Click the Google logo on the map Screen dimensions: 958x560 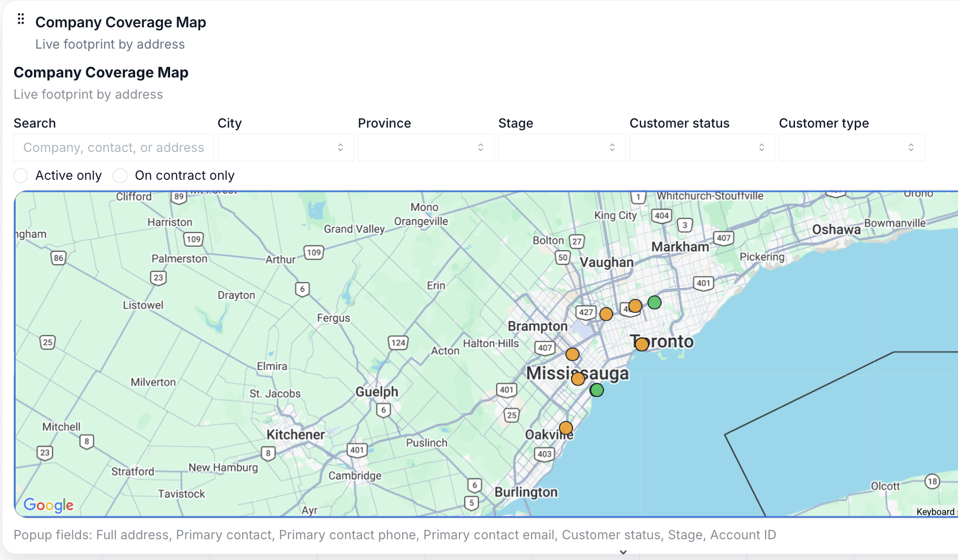click(x=48, y=505)
